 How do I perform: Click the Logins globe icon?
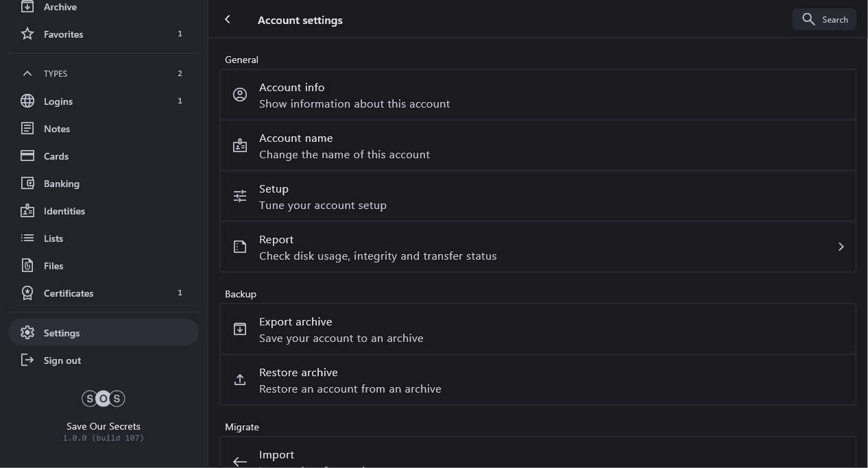click(27, 101)
